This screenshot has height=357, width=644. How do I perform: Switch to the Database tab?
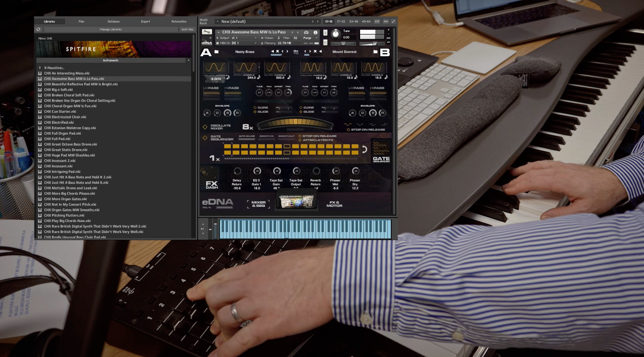(114, 21)
